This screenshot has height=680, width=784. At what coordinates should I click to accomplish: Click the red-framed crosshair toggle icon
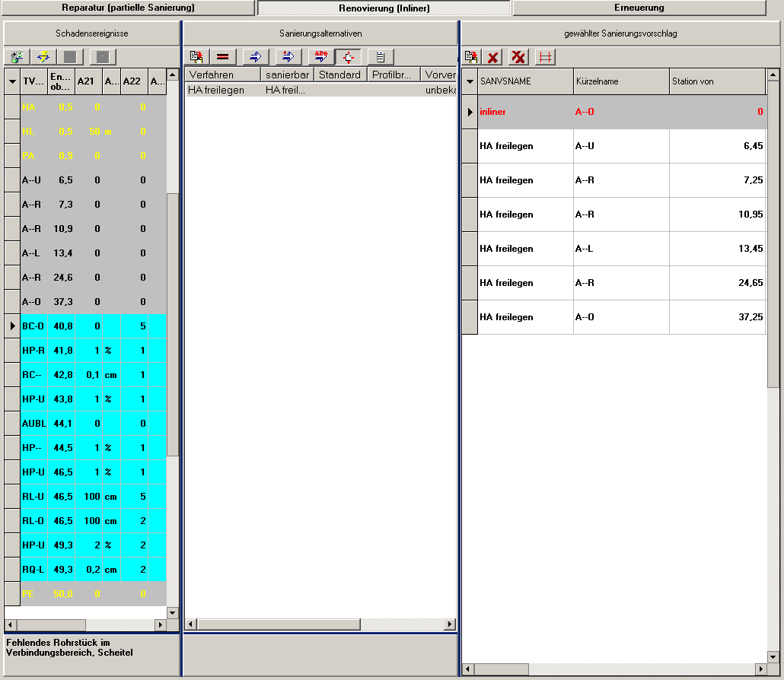[348, 57]
